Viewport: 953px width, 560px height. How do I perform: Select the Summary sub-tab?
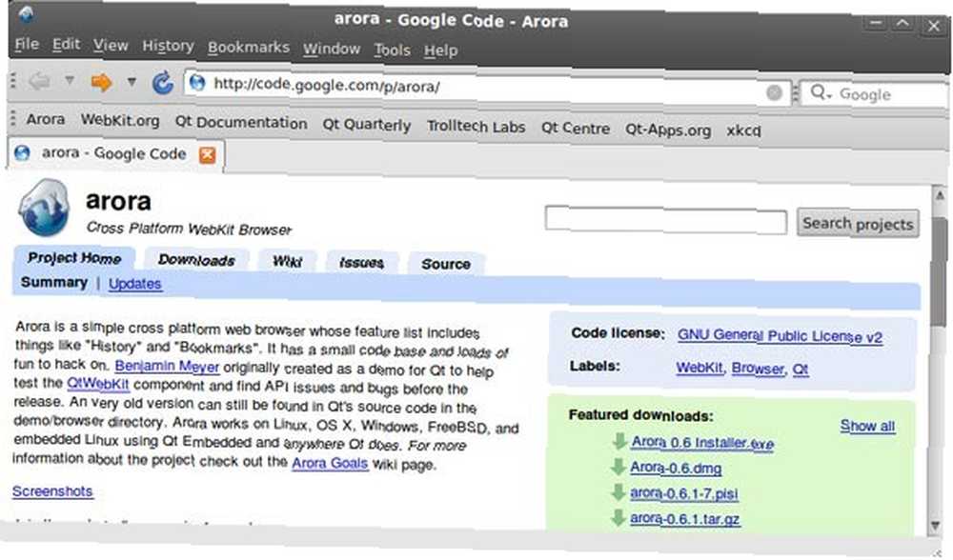click(54, 283)
